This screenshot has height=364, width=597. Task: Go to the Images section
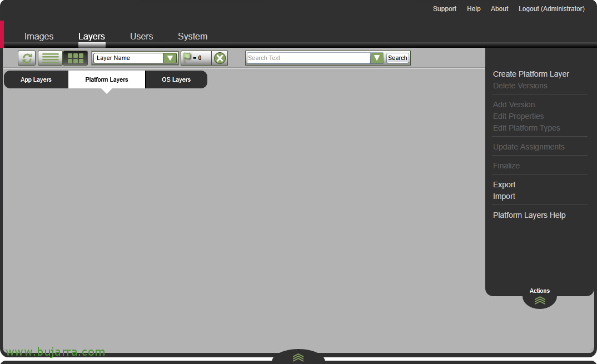39,36
